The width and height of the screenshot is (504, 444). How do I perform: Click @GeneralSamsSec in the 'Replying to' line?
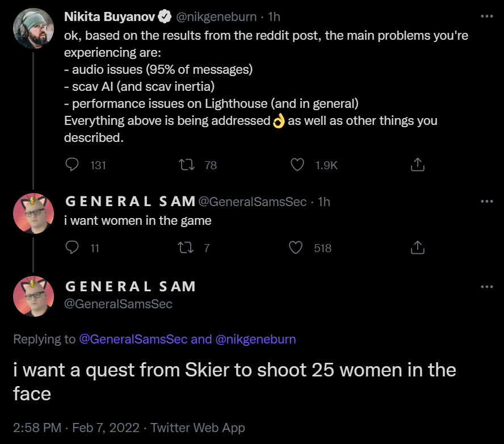point(133,339)
